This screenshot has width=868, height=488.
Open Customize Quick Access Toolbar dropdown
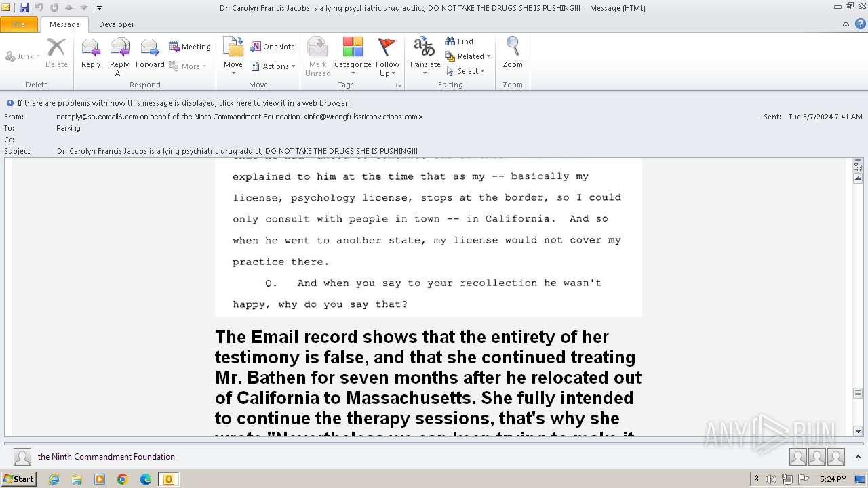pos(99,8)
